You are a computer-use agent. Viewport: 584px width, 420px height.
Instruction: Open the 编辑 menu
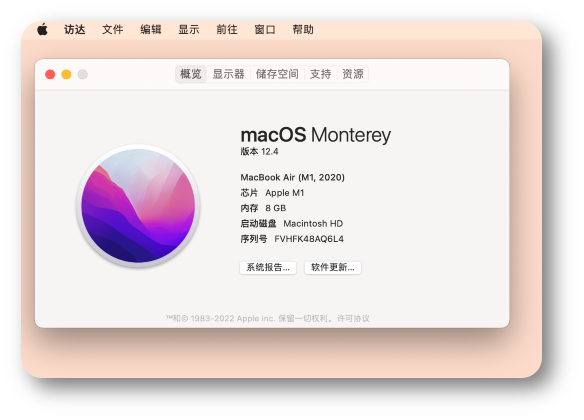(150, 29)
